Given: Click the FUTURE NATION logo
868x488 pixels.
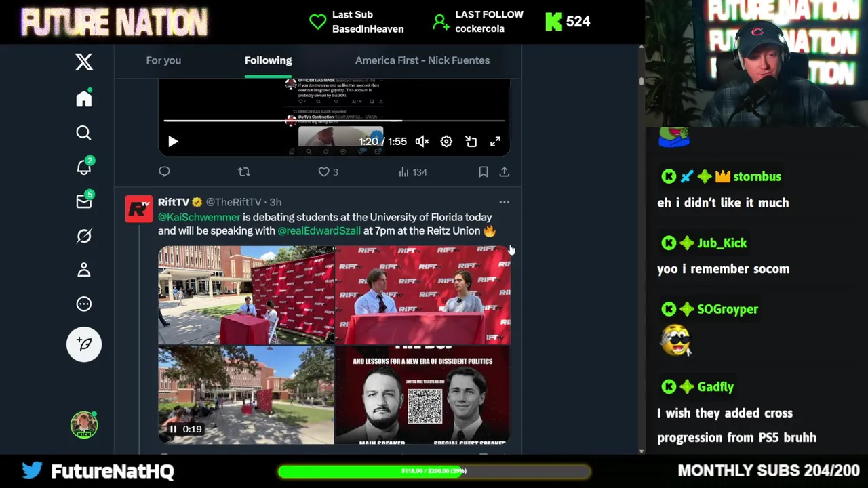Looking at the screenshot, I should (x=114, y=22).
